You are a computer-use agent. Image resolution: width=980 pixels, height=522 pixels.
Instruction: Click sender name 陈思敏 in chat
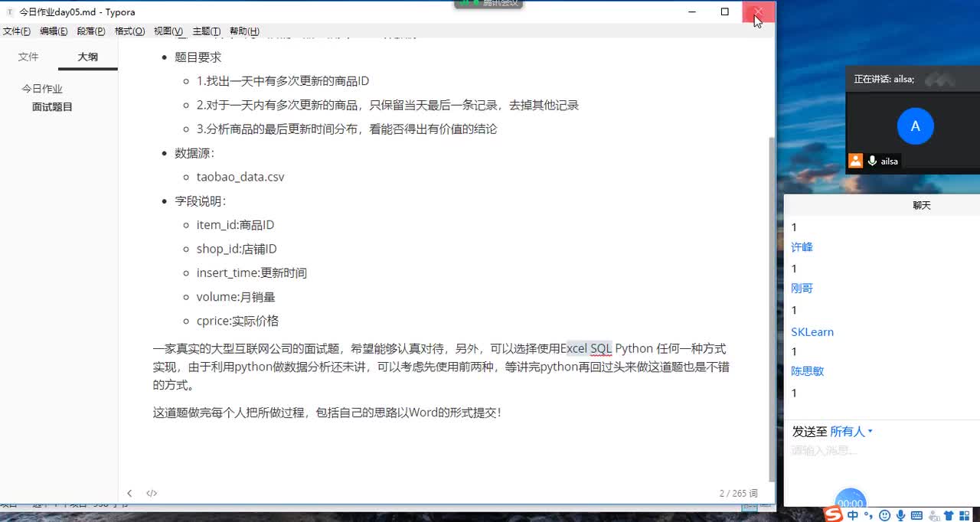[808, 371]
